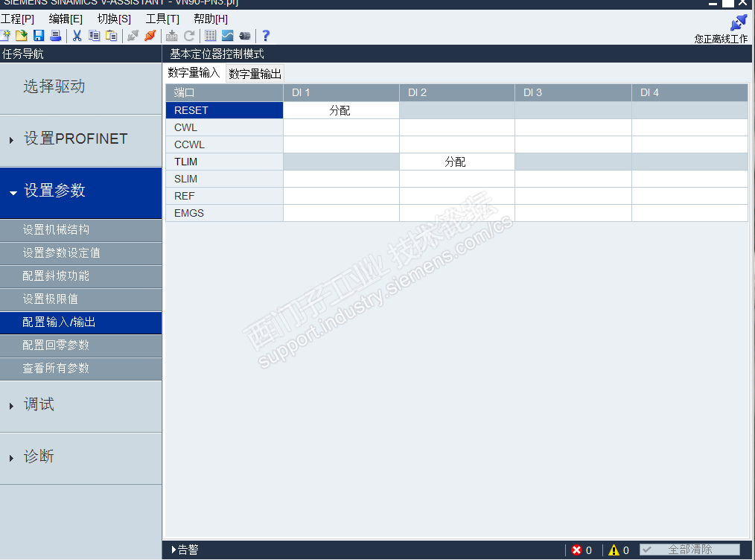The width and height of the screenshot is (755, 560).
Task: Select the TLIM port row header
Action: (224, 162)
